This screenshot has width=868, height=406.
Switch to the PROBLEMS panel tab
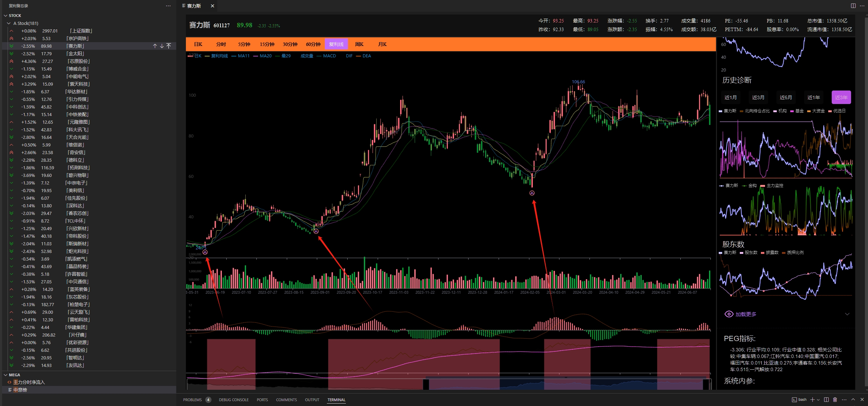pyautogui.click(x=192, y=400)
